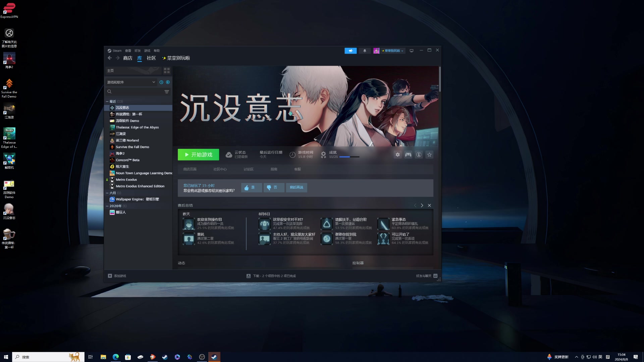Switch to the 社区 tab

[x=151, y=58]
